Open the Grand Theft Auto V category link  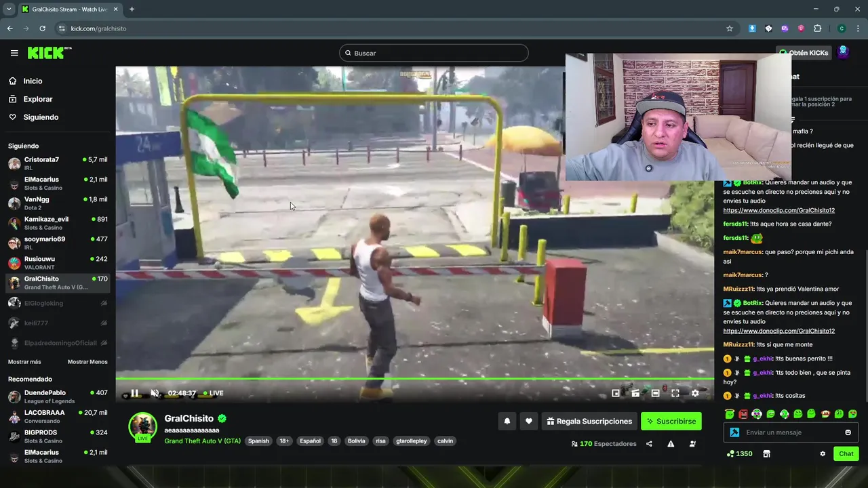tap(203, 441)
